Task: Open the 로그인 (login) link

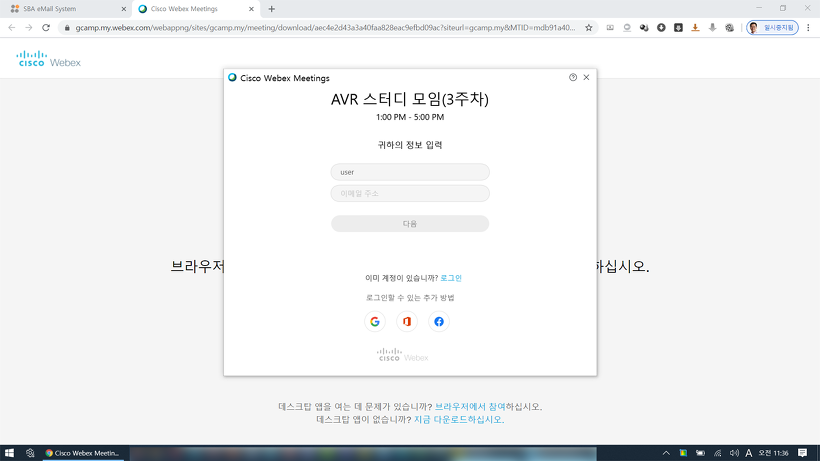Action: pyautogui.click(x=451, y=278)
